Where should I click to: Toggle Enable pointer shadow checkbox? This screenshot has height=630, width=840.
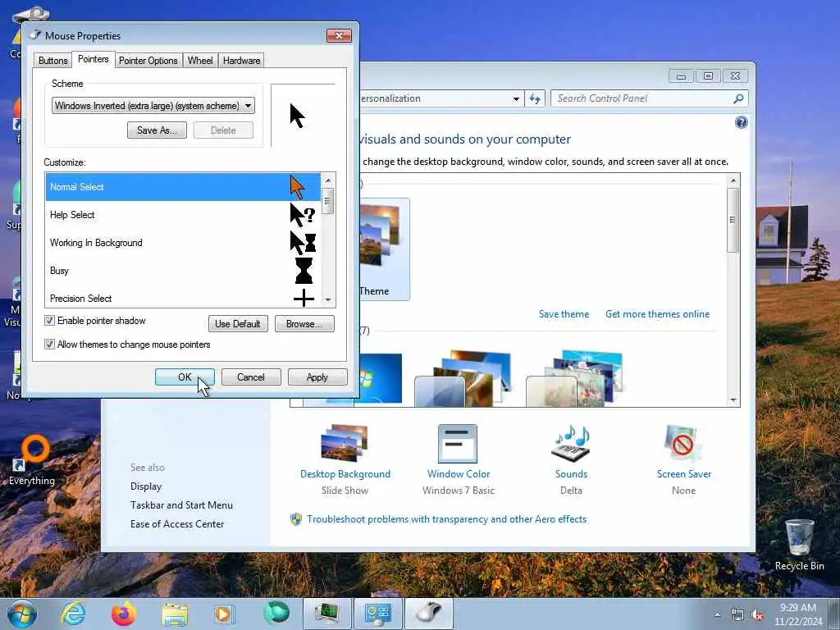click(49, 321)
